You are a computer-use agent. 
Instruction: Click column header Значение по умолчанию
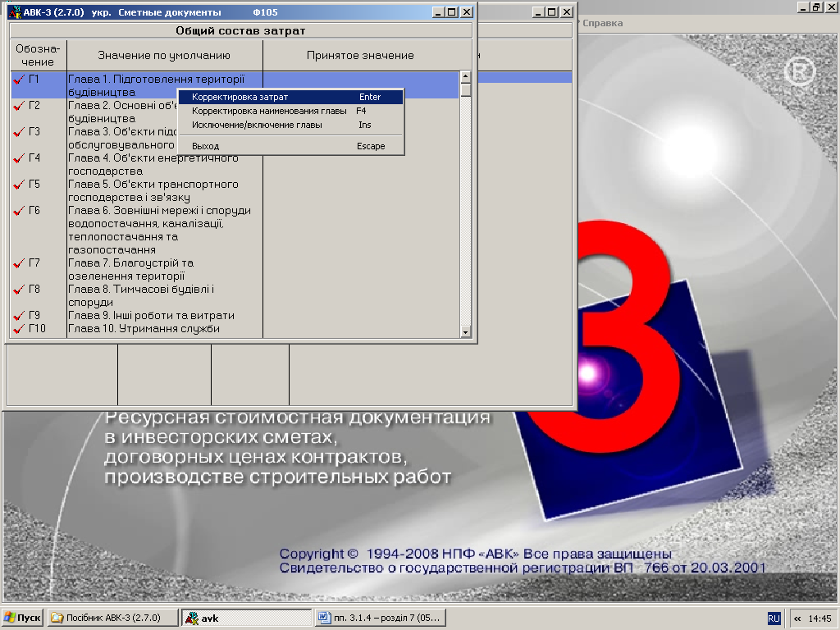coord(164,55)
